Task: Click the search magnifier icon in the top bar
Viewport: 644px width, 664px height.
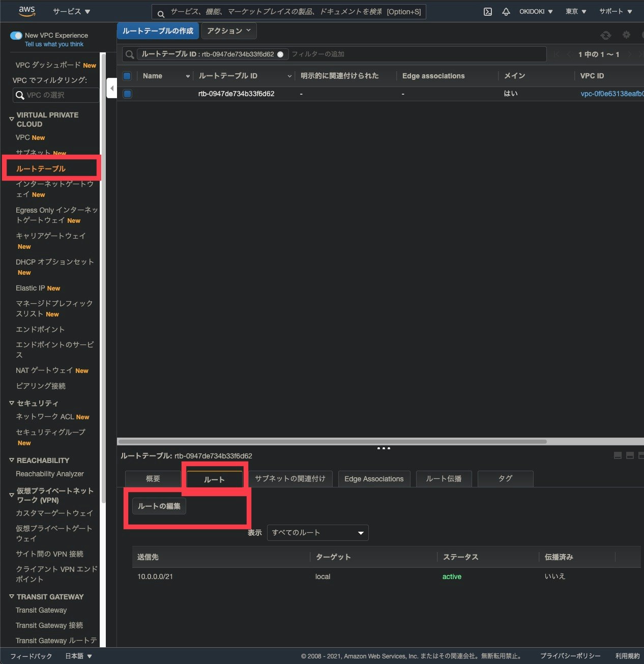Action: coord(161,14)
